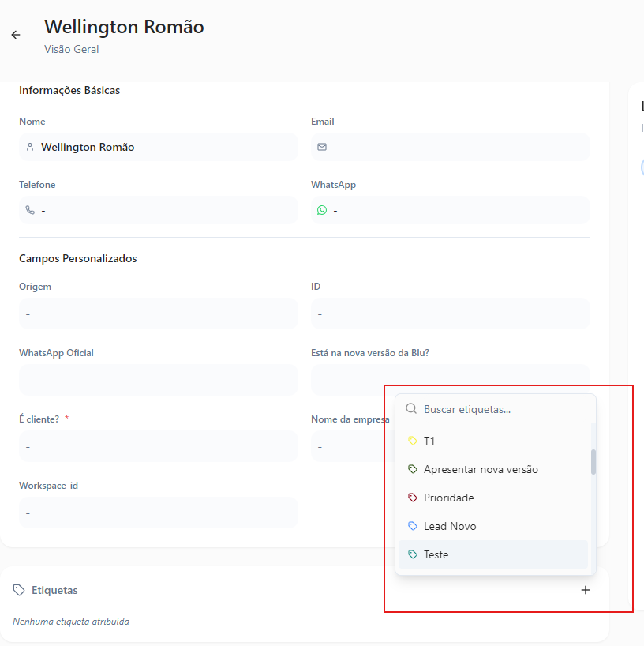Click the phone icon in Telefone field

click(30, 210)
